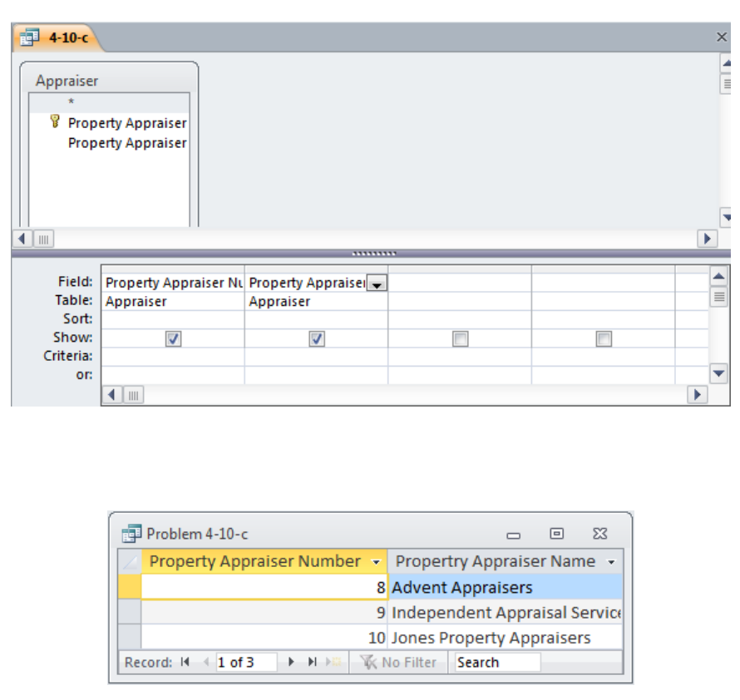Select the row selector for Jones Property Appraisers
This screenshot has width=740, height=700.
pos(130,637)
